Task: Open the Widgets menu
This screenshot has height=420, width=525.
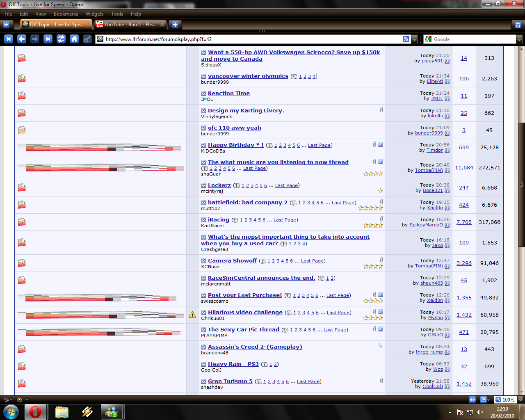Action: pos(94,14)
